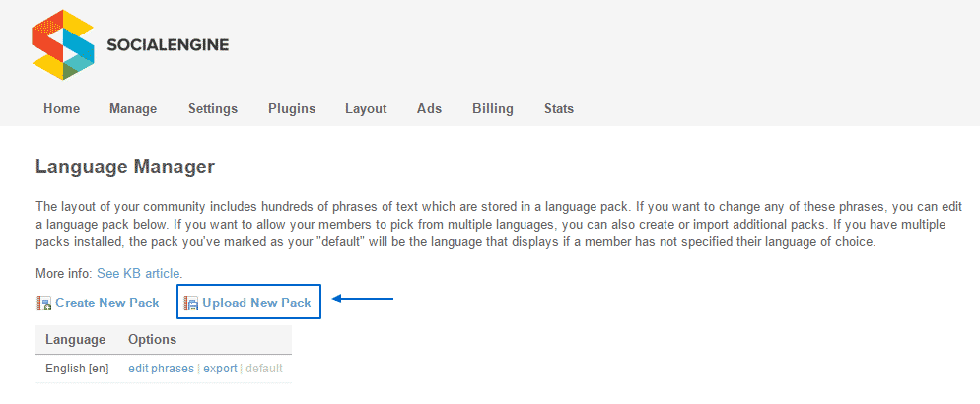Navigate to the Stats menu
This screenshot has height=404, width=980.
[x=559, y=108]
